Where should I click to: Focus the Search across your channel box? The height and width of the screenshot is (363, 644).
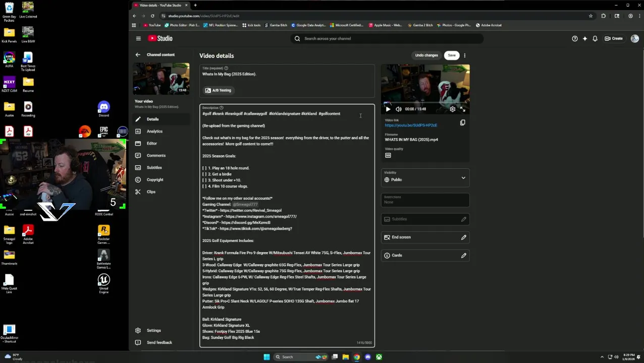tap(386, 38)
